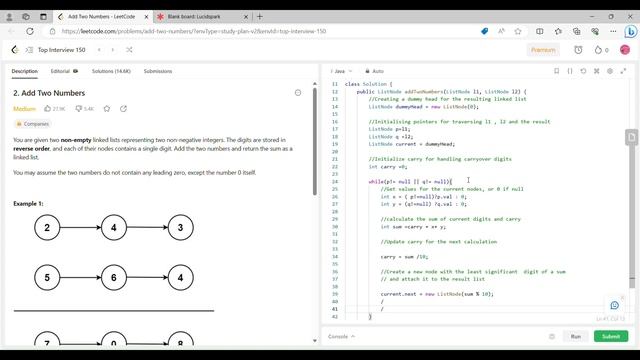Click the Auto lock toggle
640x360 pixels.
click(375, 71)
